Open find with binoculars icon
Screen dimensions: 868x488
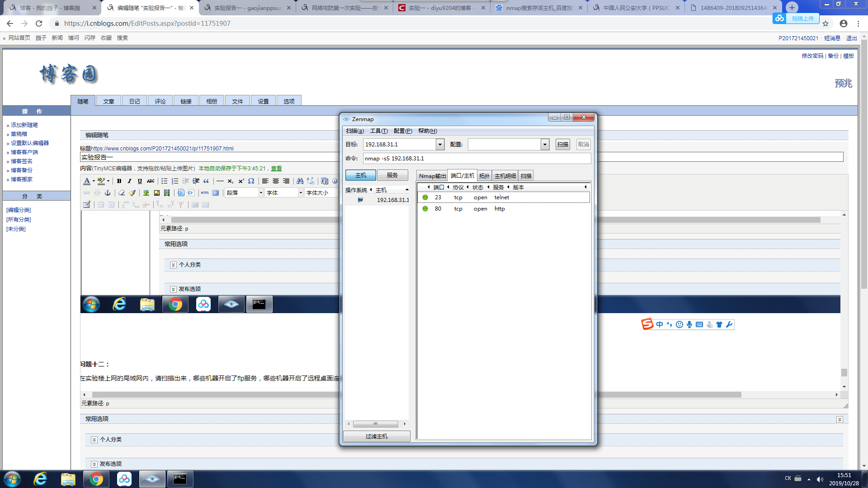point(300,181)
